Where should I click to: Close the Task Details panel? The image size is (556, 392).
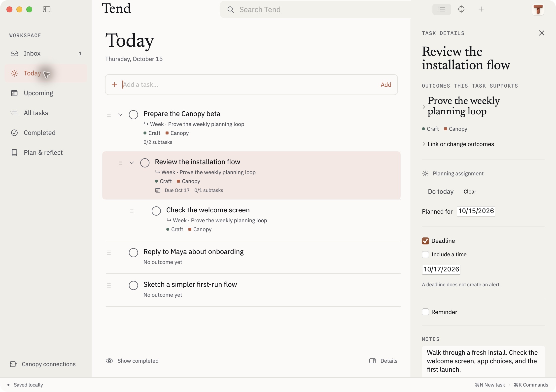click(x=542, y=33)
